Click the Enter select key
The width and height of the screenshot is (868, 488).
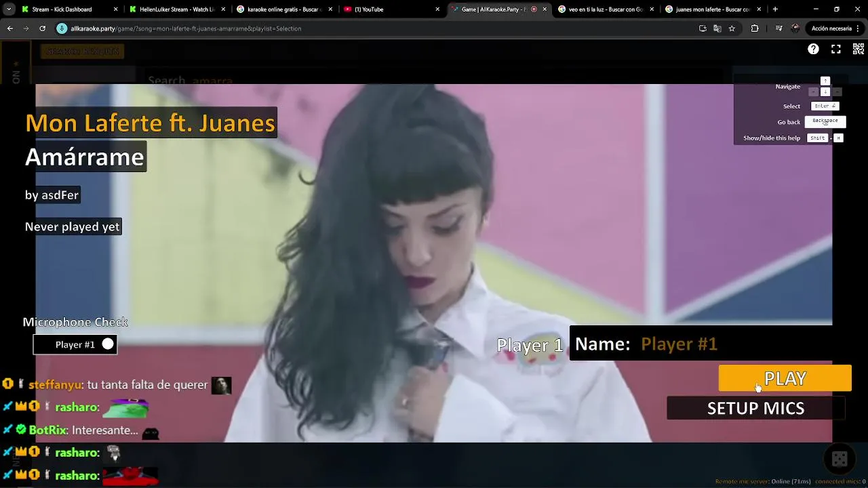click(x=825, y=106)
